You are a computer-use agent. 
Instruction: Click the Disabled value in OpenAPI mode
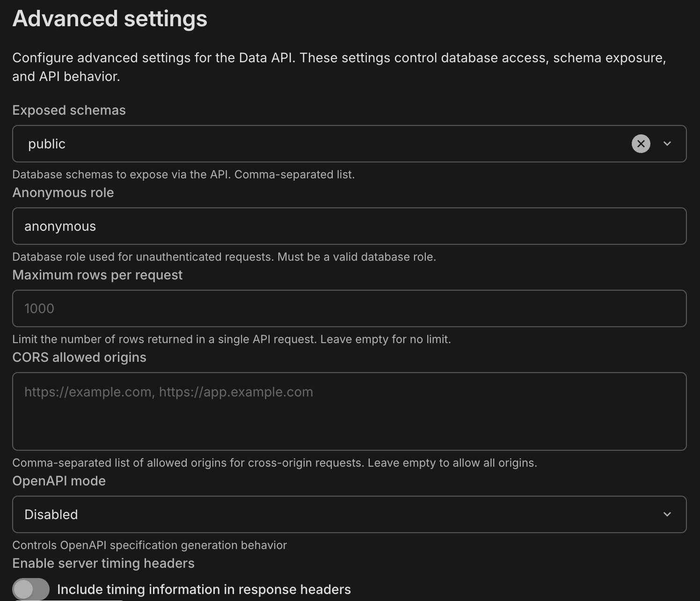51,514
